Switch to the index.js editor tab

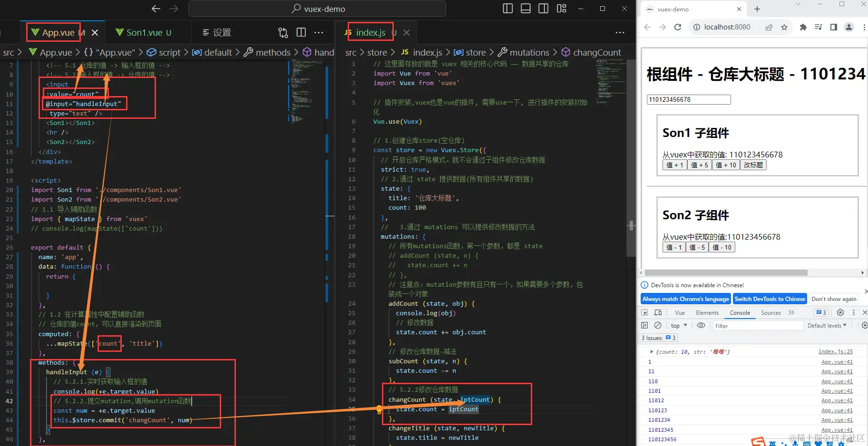tap(371, 32)
